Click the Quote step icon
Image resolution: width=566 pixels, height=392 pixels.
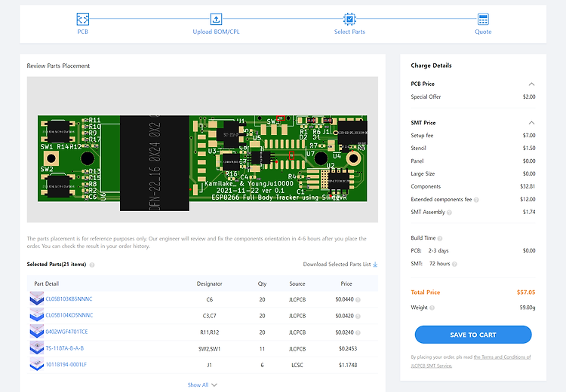pos(483,19)
